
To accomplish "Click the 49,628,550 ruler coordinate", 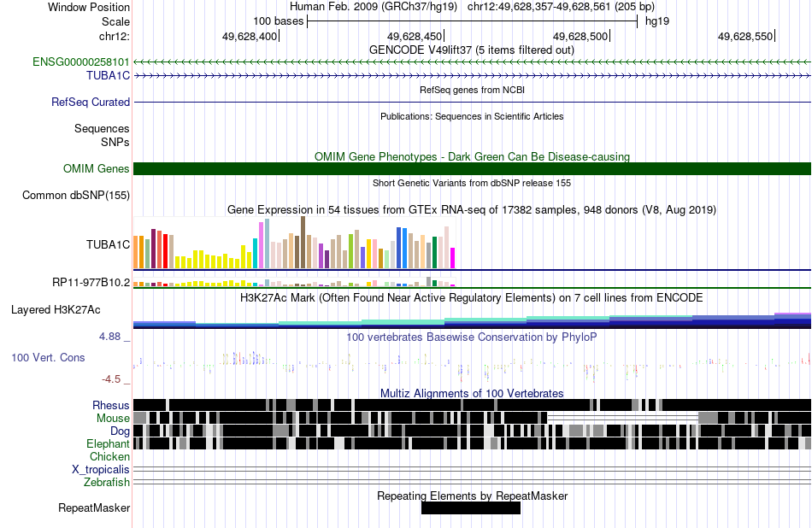I will click(x=745, y=36).
